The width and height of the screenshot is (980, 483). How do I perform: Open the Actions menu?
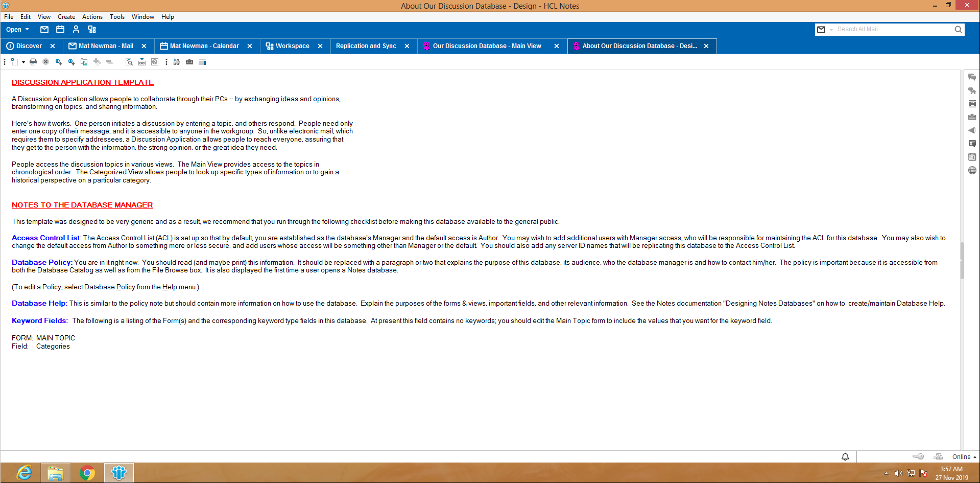(x=92, y=17)
